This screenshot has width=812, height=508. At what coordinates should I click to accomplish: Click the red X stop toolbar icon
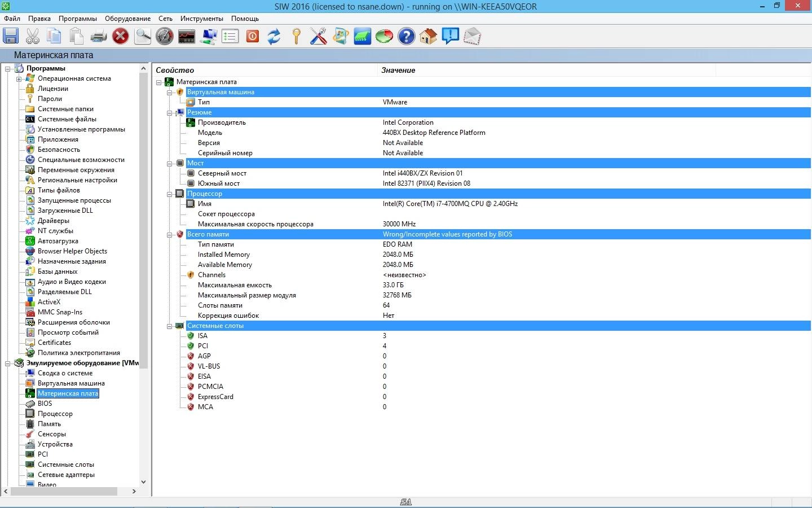120,36
